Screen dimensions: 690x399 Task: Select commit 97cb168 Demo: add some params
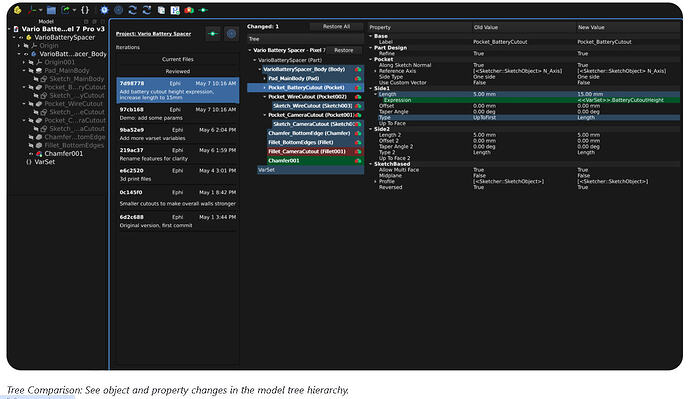click(x=178, y=113)
